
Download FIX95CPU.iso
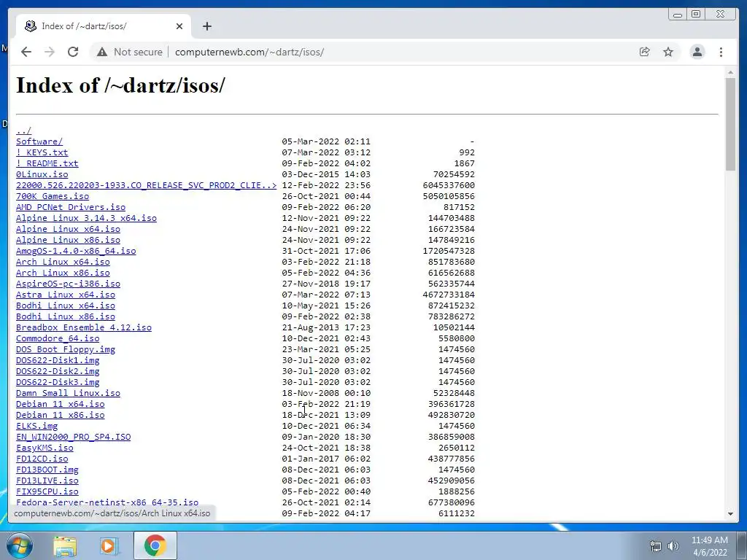[47, 492]
